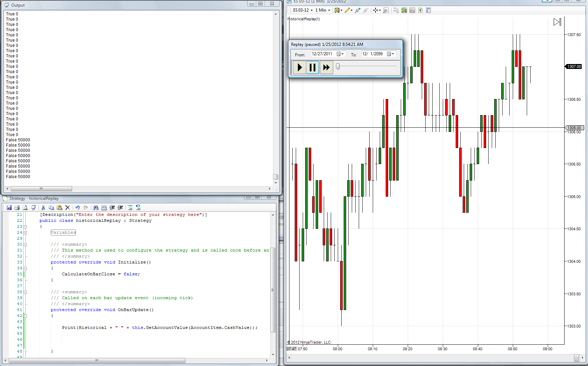Collapse the Initialize method body at line 34
Screen dimensions: 588x366
[25, 268]
